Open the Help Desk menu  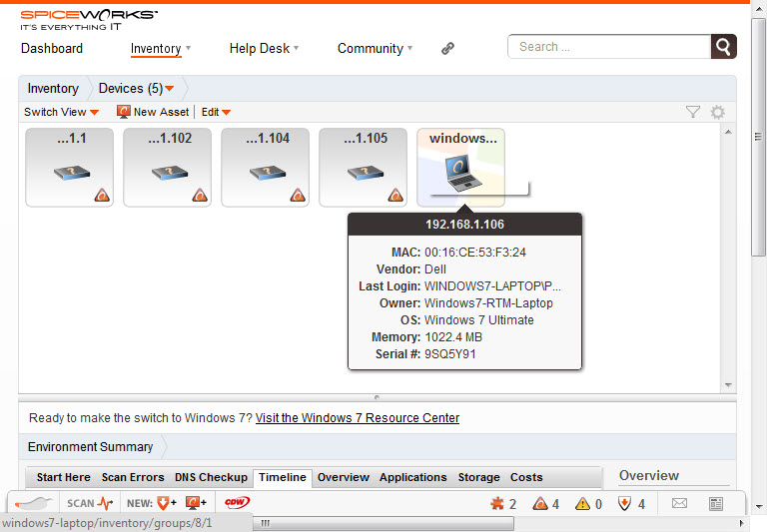point(264,48)
